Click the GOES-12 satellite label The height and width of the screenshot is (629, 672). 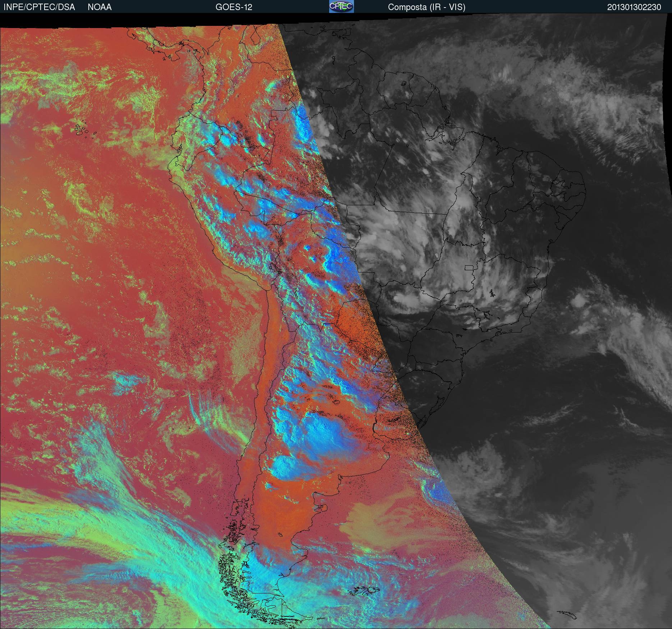click(234, 7)
